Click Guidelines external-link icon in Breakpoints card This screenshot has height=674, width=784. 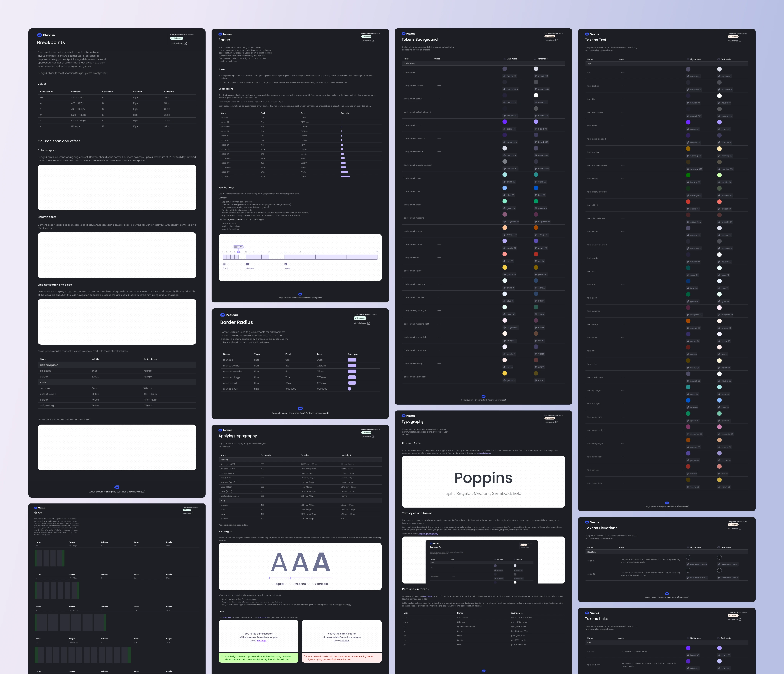point(185,44)
